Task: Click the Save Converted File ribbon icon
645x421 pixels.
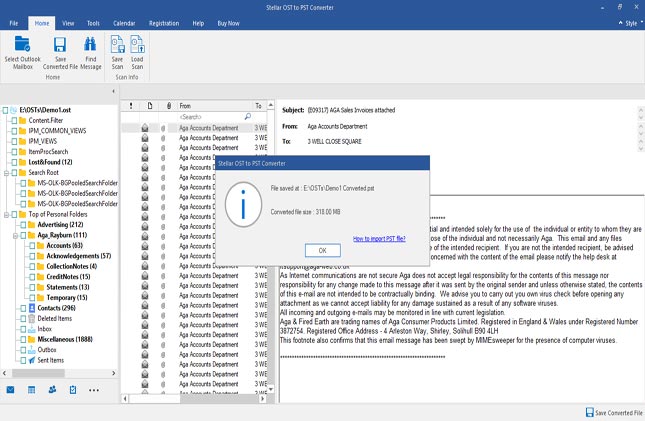Action: (x=60, y=44)
